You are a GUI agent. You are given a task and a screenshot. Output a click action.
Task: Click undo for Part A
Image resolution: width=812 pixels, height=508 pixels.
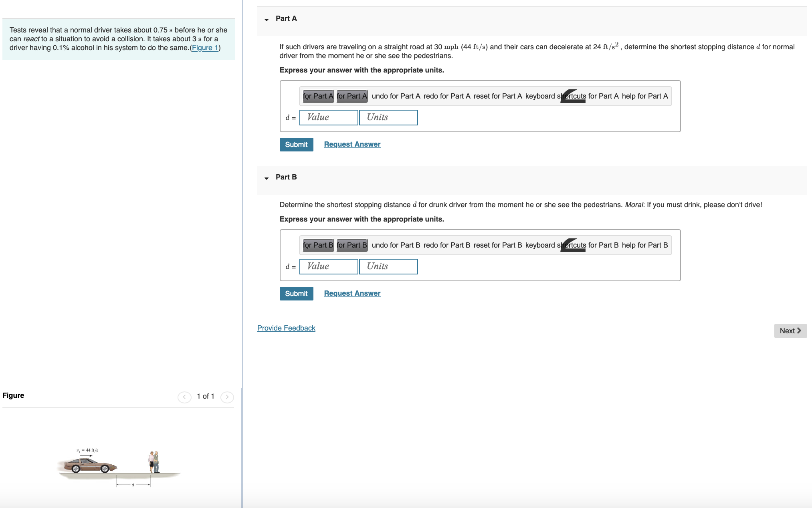[x=396, y=96]
